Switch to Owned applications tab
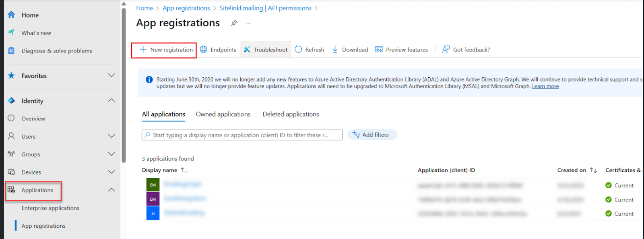Screen dimensions: 644x239 (x=223, y=114)
